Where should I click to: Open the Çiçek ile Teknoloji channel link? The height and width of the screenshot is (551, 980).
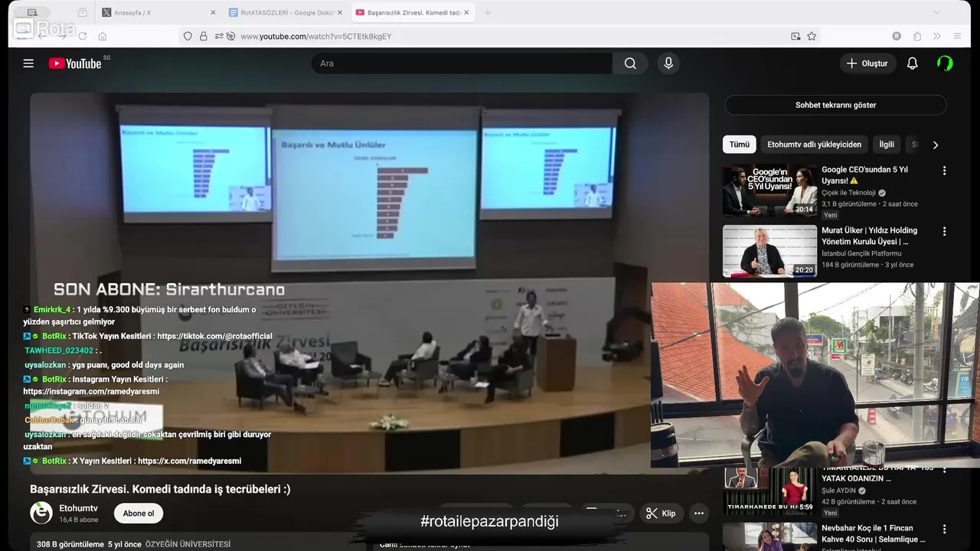(x=848, y=193)
